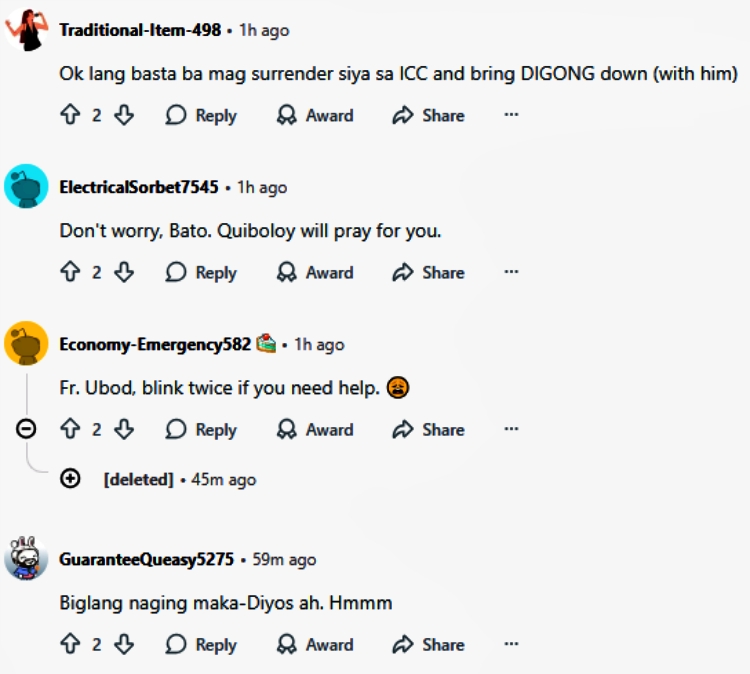Collapse Economy-Emergency582's comment thread
Image resolution: width=750 pixels, height=674 pixels.
pos(27,429)
